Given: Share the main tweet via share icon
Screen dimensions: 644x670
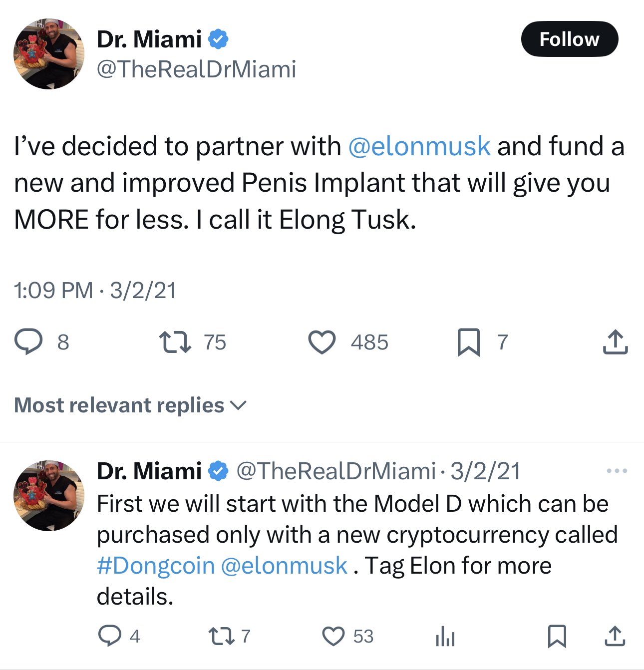Looking at the screenshot, I should pos(615,342).
